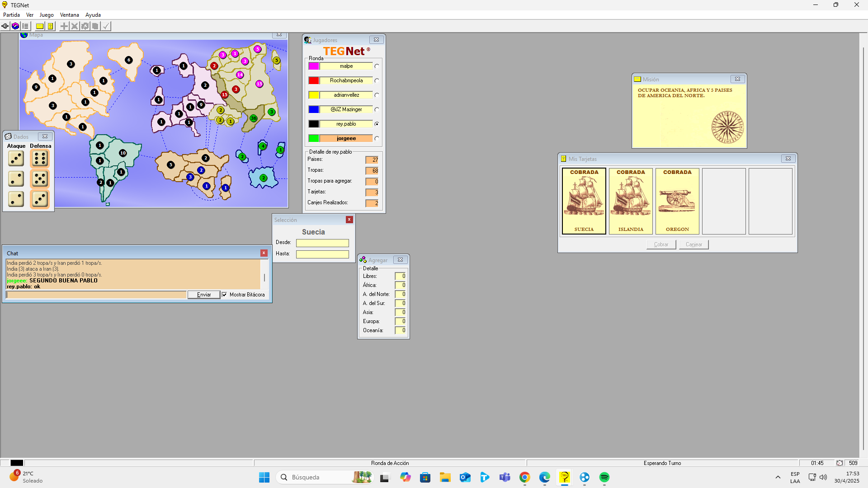Select the OREGON cannon card
This screenshot has height=488, width=868.
click(677, 201)
